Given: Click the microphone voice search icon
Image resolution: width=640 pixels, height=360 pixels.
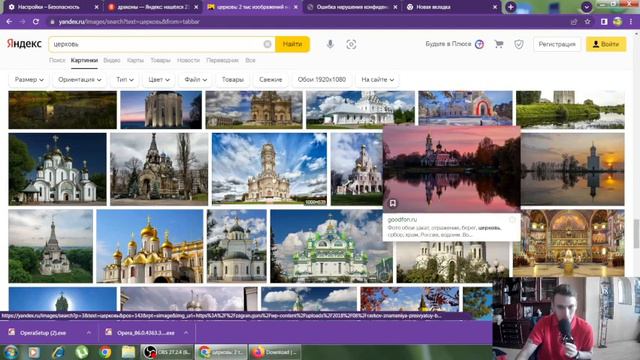Looking at the screenshot, I should coord(330,44).
